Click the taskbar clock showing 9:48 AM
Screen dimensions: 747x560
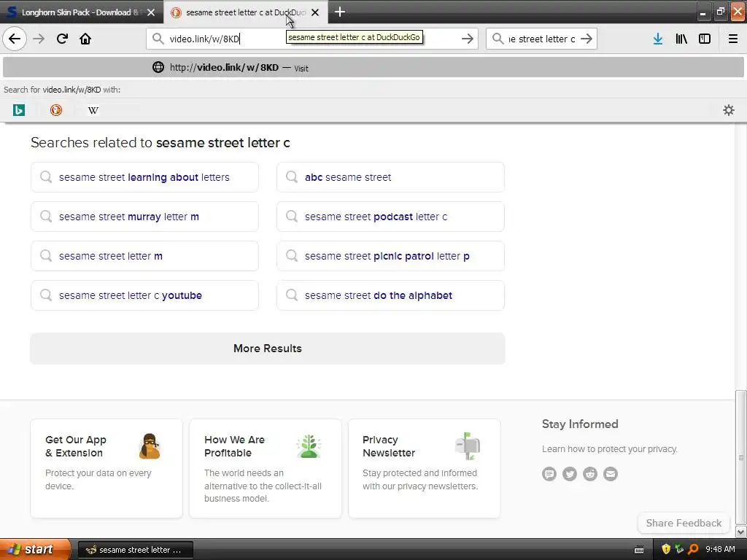coord(720,549)
